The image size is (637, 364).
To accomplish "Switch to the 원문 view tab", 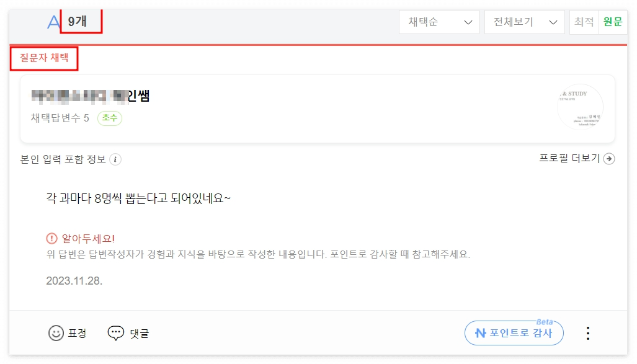I will click(613, 21).
